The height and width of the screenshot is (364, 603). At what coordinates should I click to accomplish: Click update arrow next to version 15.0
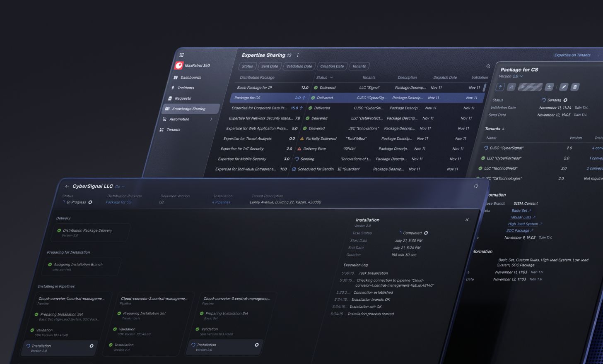[x=301, y=108]
